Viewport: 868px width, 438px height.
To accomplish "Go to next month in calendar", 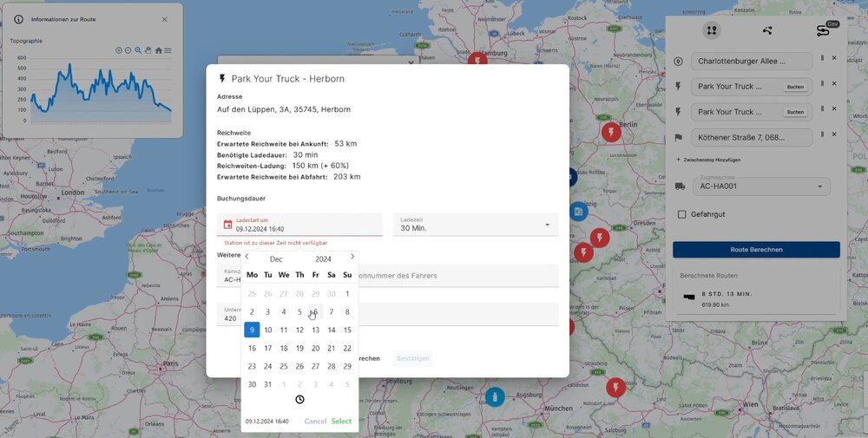I will (352, 257).
